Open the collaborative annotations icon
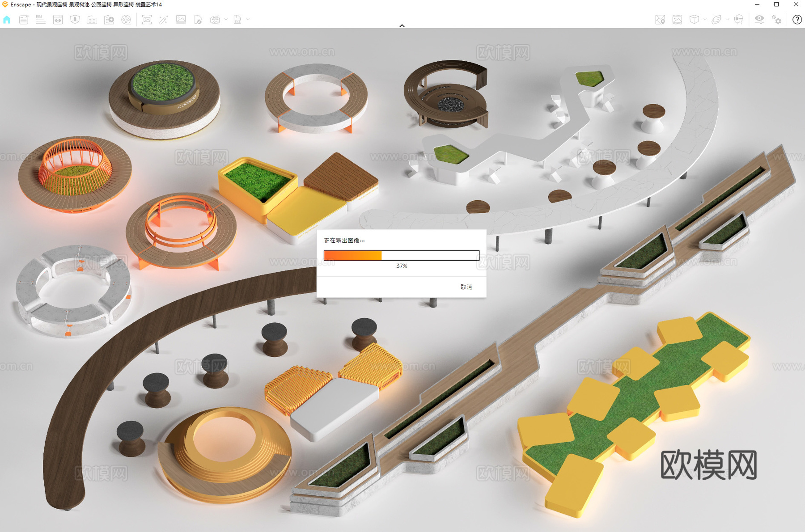805x532 pixels. point(24,20)
